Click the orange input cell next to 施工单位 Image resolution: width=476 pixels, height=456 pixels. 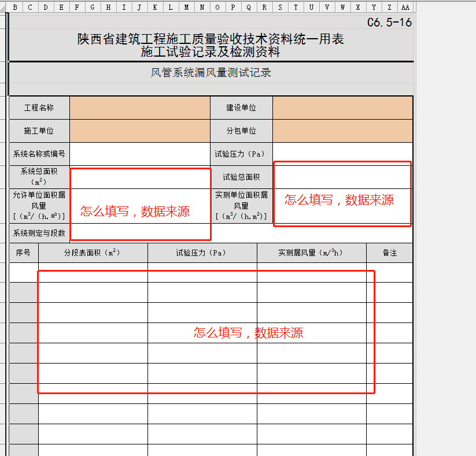coord(140,131)
